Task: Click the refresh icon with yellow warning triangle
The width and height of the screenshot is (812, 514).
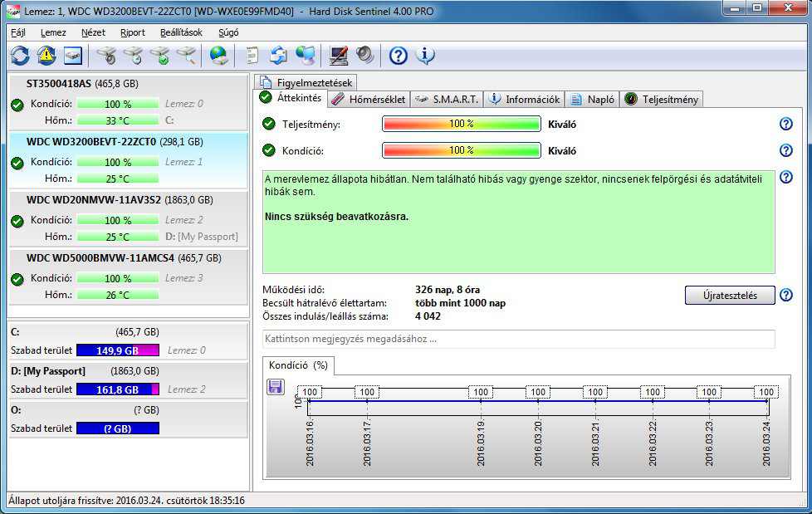Action: click(x=46, y=55)
